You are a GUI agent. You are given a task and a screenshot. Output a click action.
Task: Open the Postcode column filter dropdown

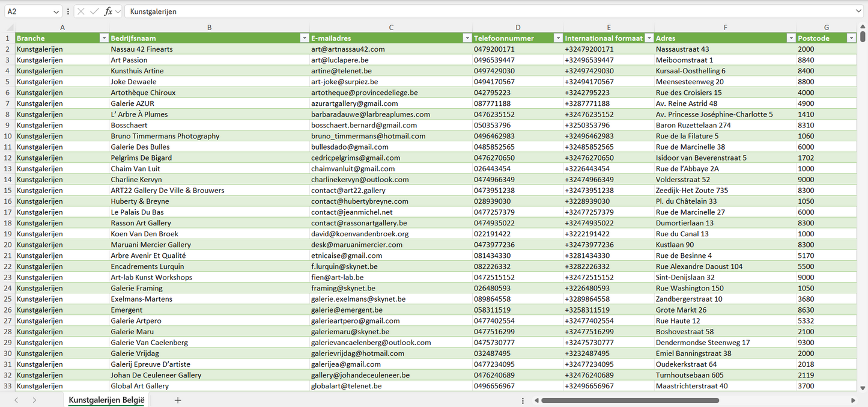tap(851, 38)
